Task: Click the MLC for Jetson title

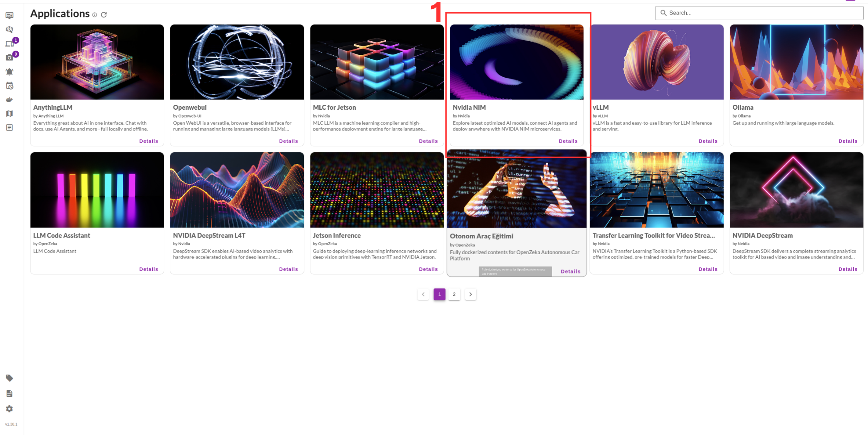Action: 334,107
